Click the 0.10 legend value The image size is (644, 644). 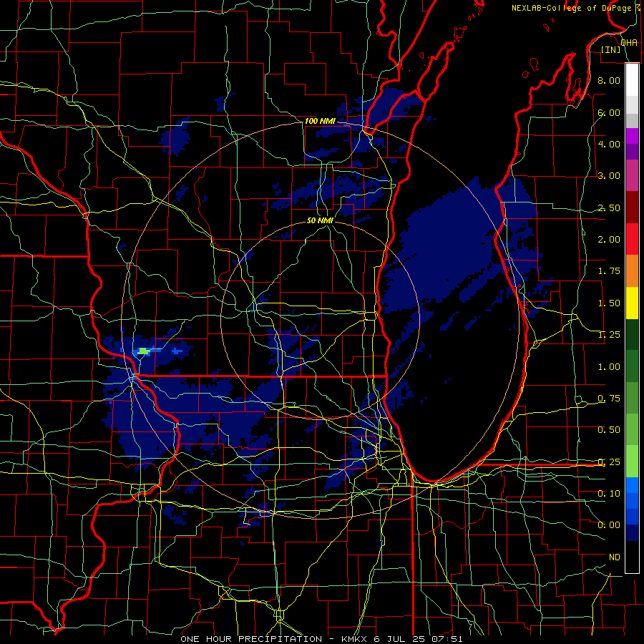tap(609, 494)
